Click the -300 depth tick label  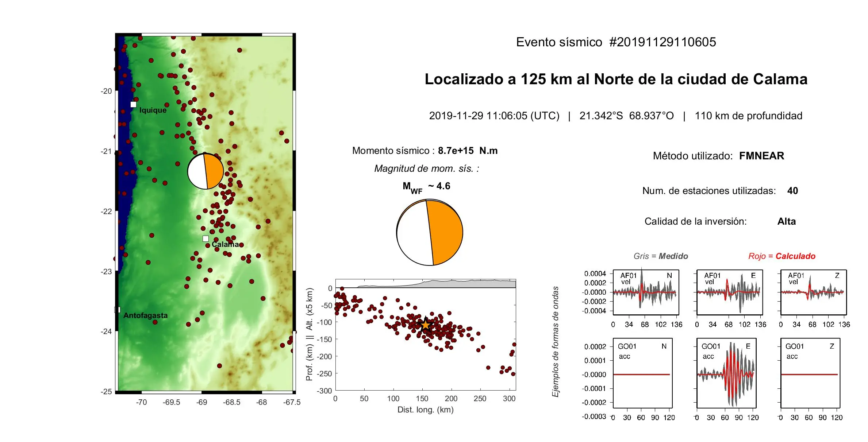[324, 391]
